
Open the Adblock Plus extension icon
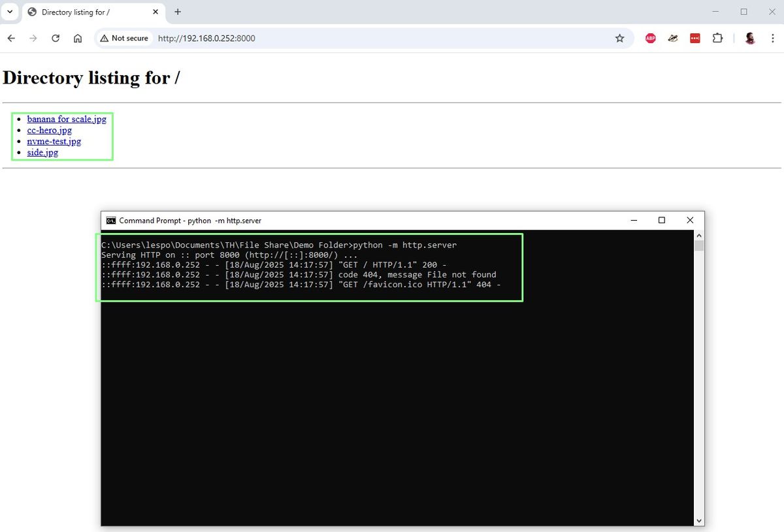[x=650, y=39]
